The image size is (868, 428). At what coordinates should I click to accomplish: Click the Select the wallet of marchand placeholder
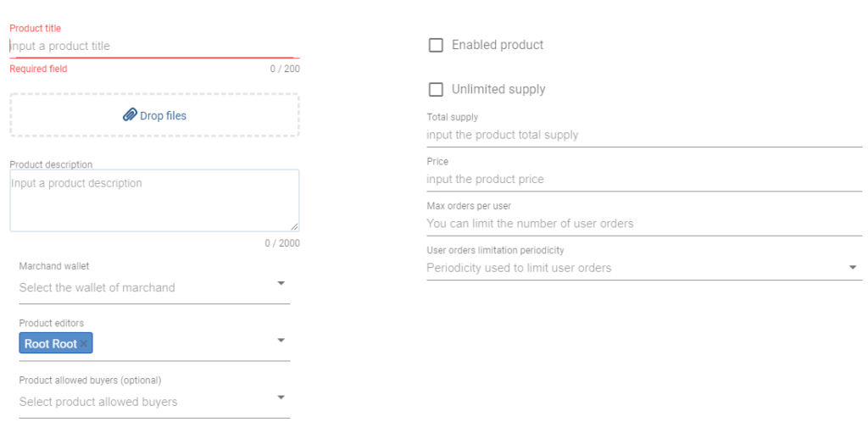[x=97, y=287]
